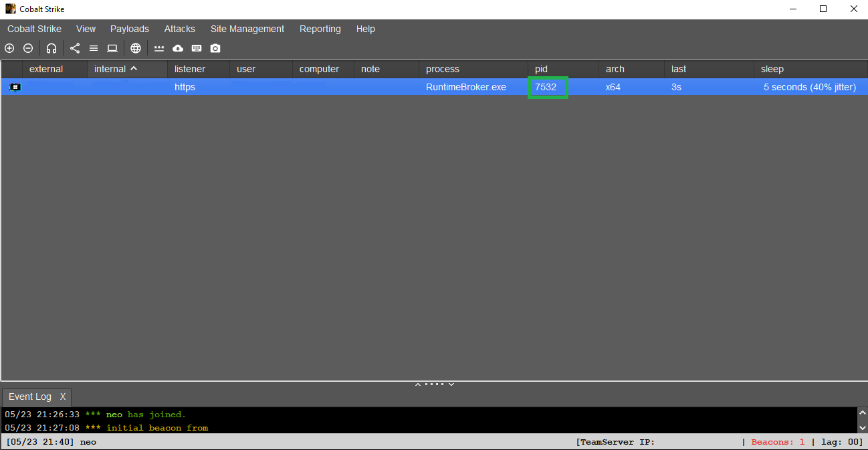Sort sessions by internal column header
868x450 pixels.
tap(127, 69)
